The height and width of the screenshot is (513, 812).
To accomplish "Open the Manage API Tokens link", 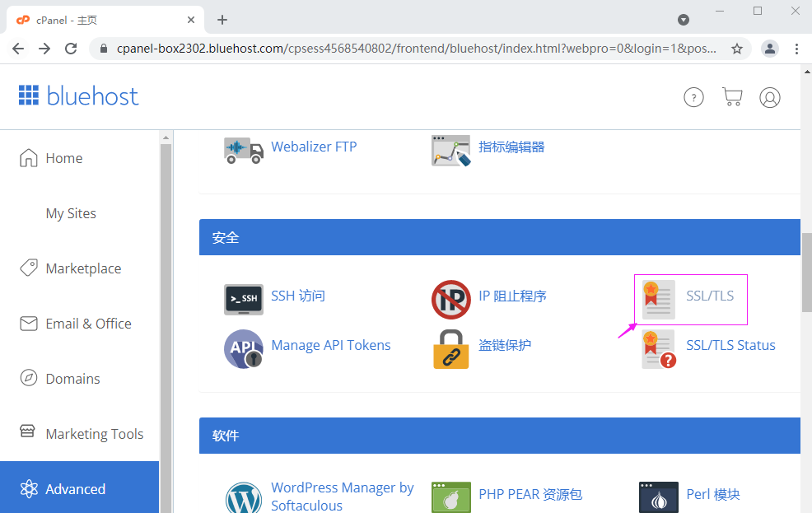I will [331, 345].
